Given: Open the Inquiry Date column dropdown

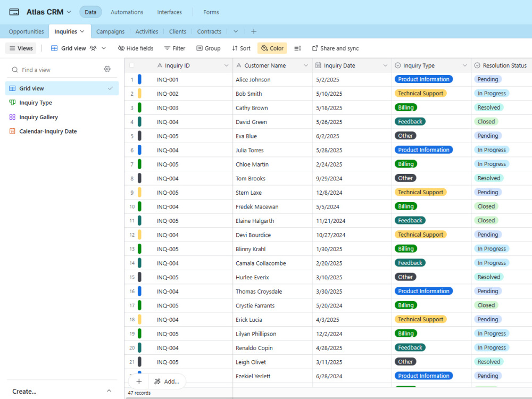Looking at the screenshot, I should pos(385,65).
